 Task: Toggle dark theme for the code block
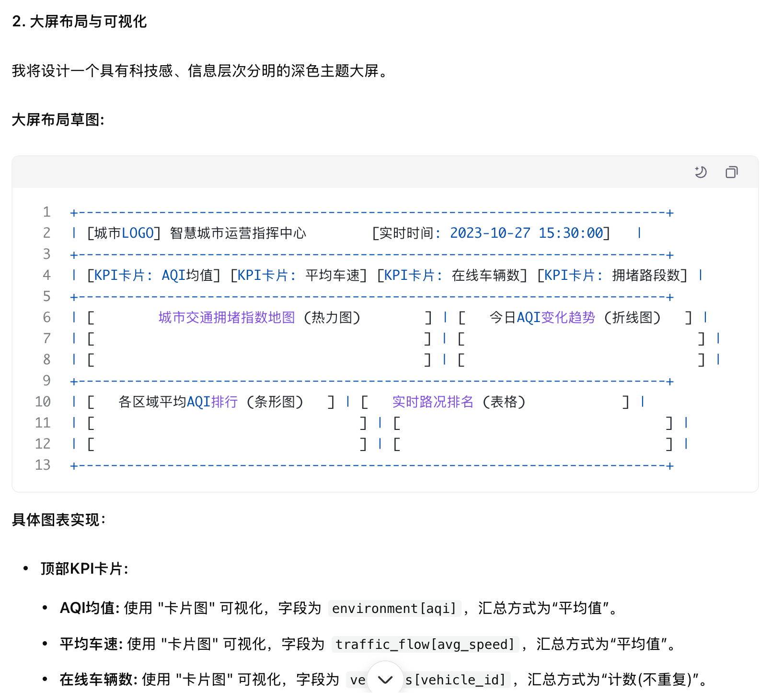click(701, 172)
